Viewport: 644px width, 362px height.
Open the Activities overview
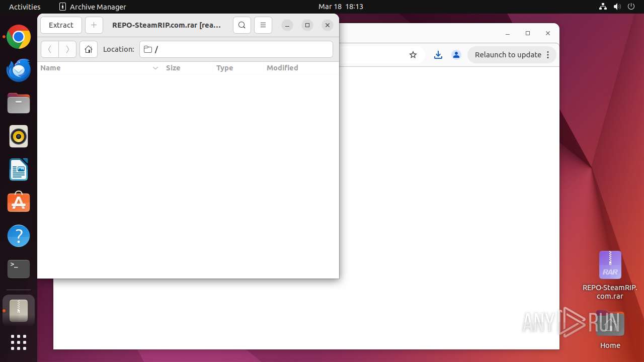click(25, 7)
